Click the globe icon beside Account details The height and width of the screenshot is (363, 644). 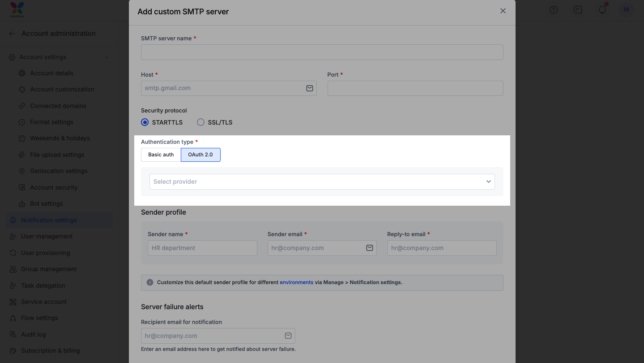click(21, 73)
